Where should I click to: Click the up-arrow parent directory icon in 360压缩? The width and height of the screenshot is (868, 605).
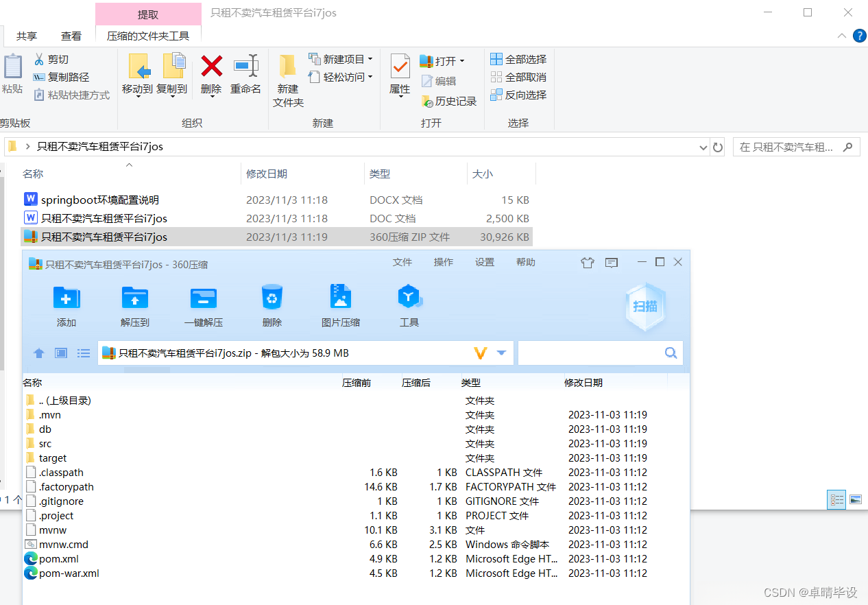point(39,353)
